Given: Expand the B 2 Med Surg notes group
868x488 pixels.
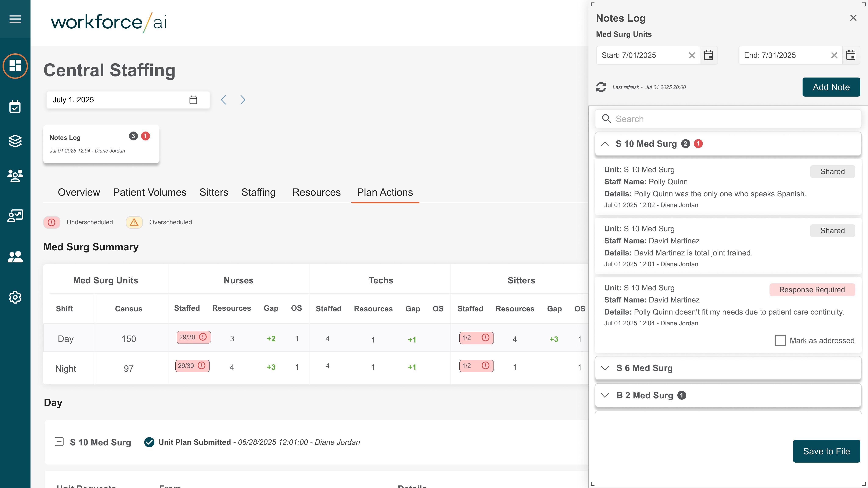Looking at the screenshot, I should tap(605, 395).
